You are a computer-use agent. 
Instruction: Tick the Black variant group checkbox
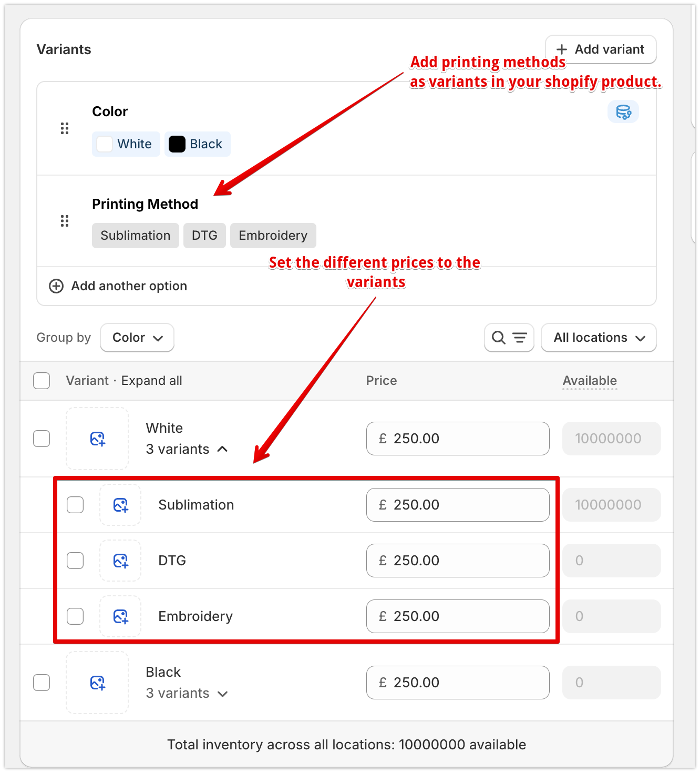coord(42,683)
